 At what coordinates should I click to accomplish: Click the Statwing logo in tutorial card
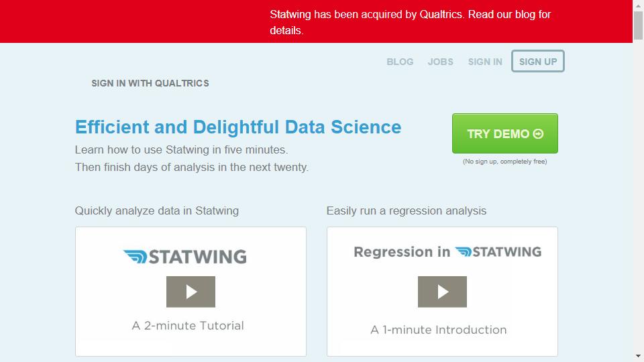[185, 256]
